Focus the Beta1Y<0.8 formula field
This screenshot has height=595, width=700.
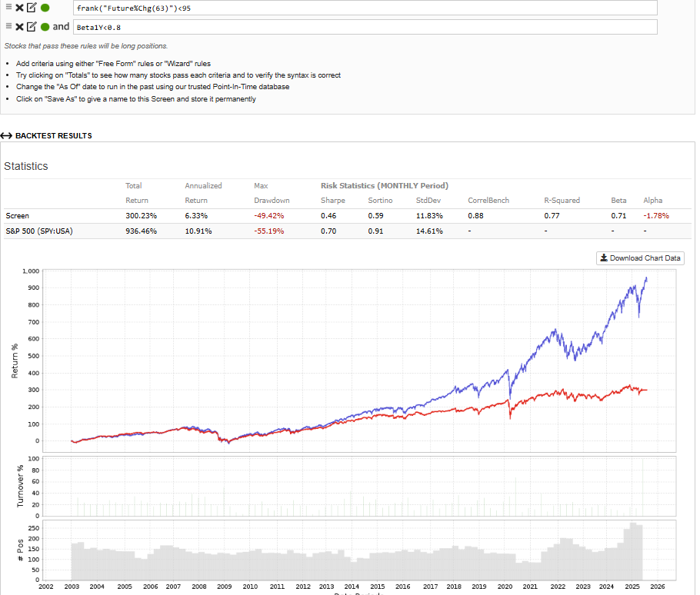365,28
